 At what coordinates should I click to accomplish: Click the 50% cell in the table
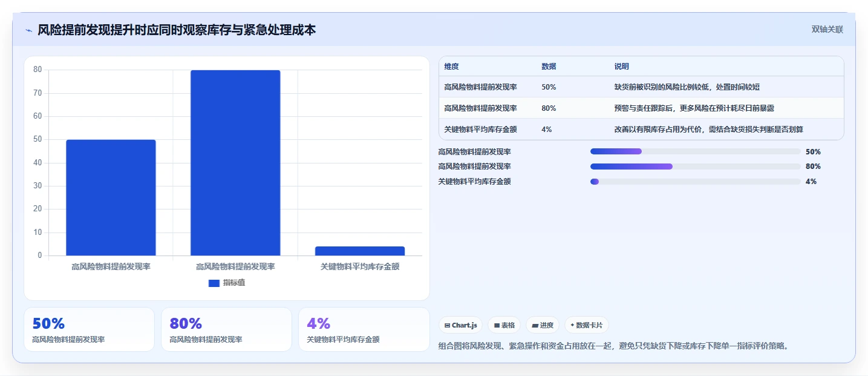click(549, 87)
